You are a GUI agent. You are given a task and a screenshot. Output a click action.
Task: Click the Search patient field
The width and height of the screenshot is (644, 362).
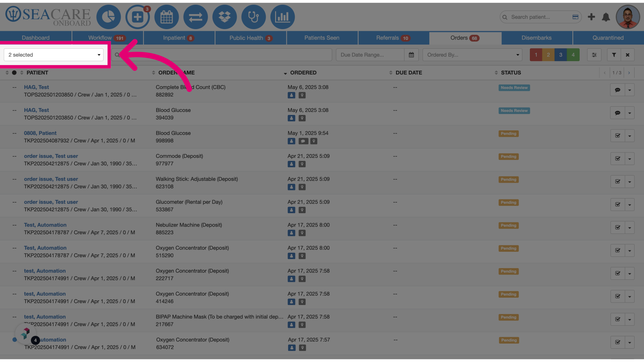coord(540,17)
